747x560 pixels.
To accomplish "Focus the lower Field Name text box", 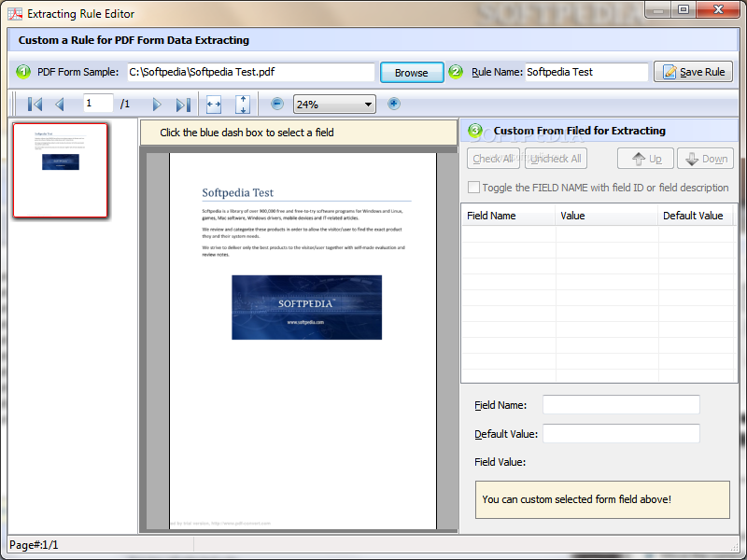I will 621,405.
